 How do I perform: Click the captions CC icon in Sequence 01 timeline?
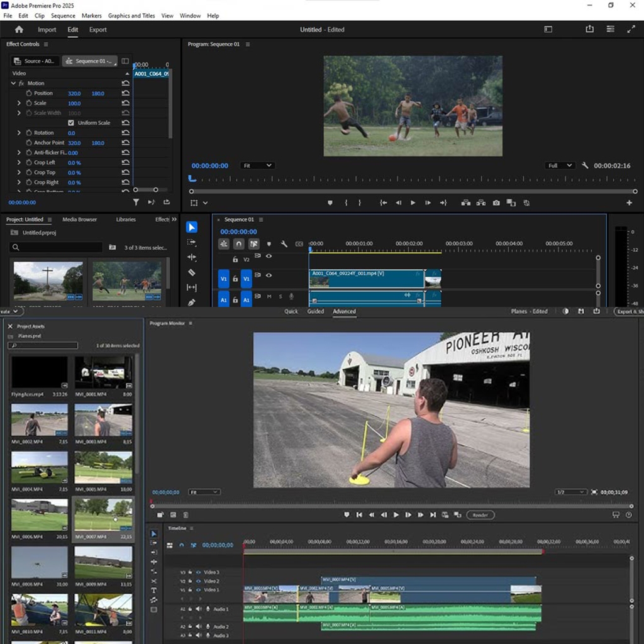click(x=299, y=244)
